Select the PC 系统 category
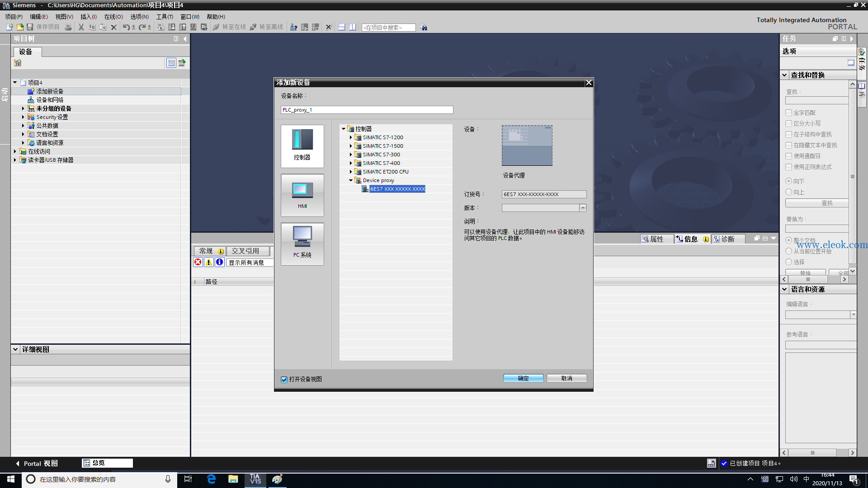 pyautogui.click(x=302, y=244)
